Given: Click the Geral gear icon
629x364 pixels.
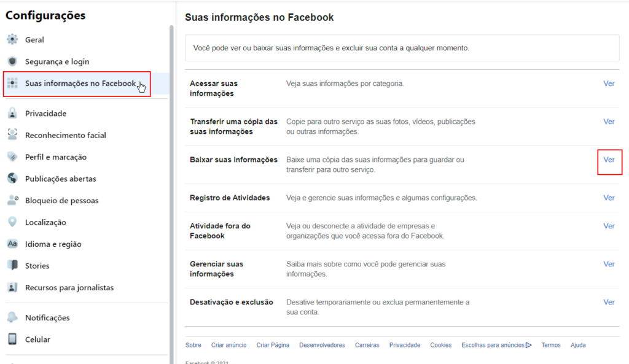Looking at the screenshot, I should (x=12, y=39).
